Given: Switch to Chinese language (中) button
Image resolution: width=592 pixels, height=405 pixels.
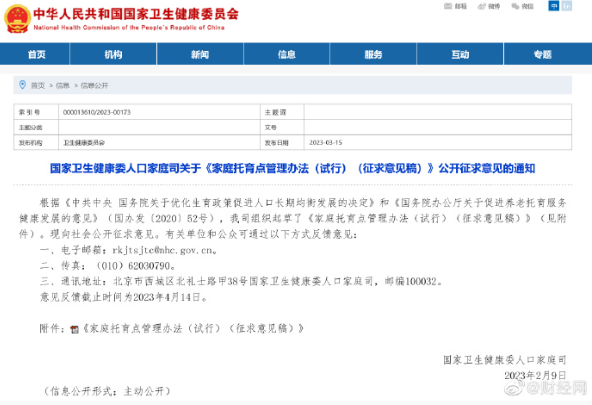Looking at the screenshot, I should click(x=553, y=6).
